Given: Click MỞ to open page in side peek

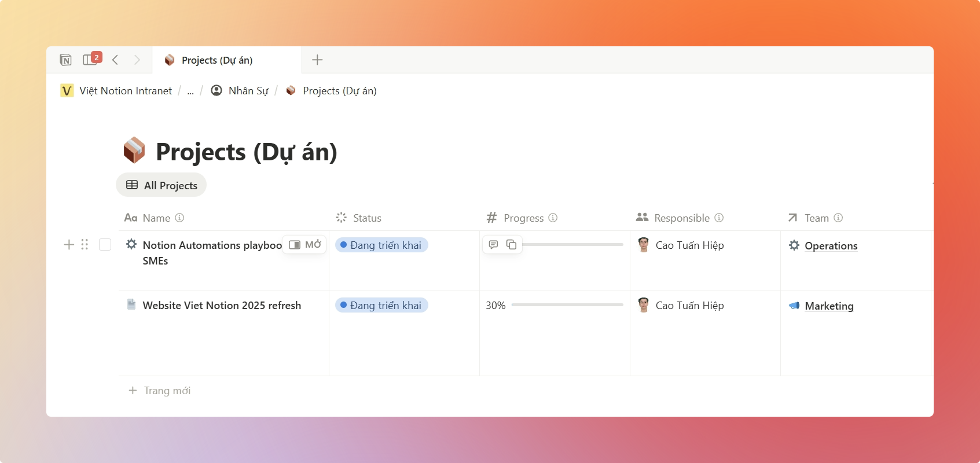Looking at the screenshot, I should coord(305,245).
